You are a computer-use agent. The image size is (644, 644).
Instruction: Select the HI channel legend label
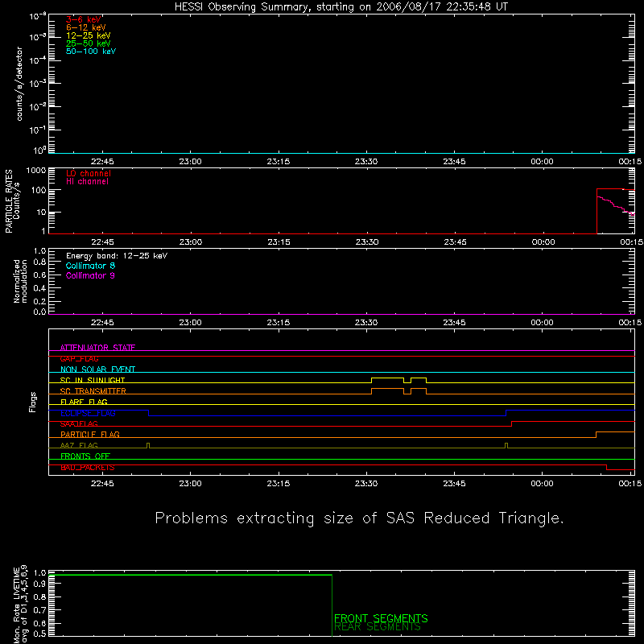[x=87, y=182]
